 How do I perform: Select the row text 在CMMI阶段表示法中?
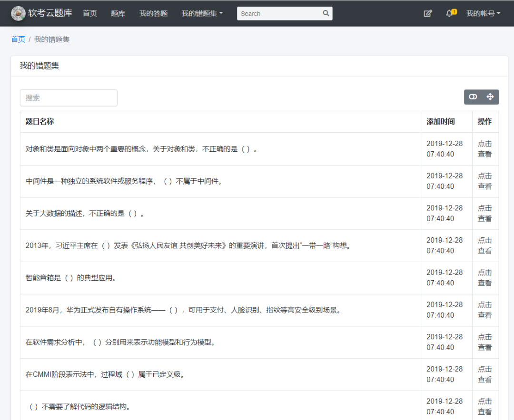click(x=106, y=374)
